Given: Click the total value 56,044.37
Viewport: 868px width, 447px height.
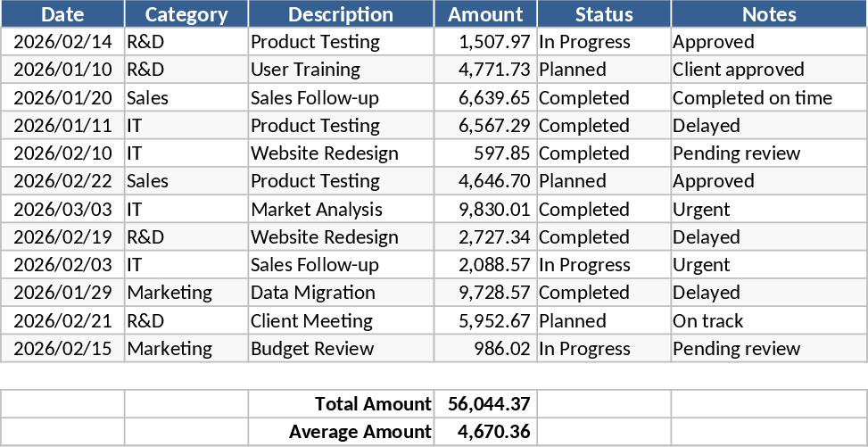Looking at the screenshot, I should [485, 404].
